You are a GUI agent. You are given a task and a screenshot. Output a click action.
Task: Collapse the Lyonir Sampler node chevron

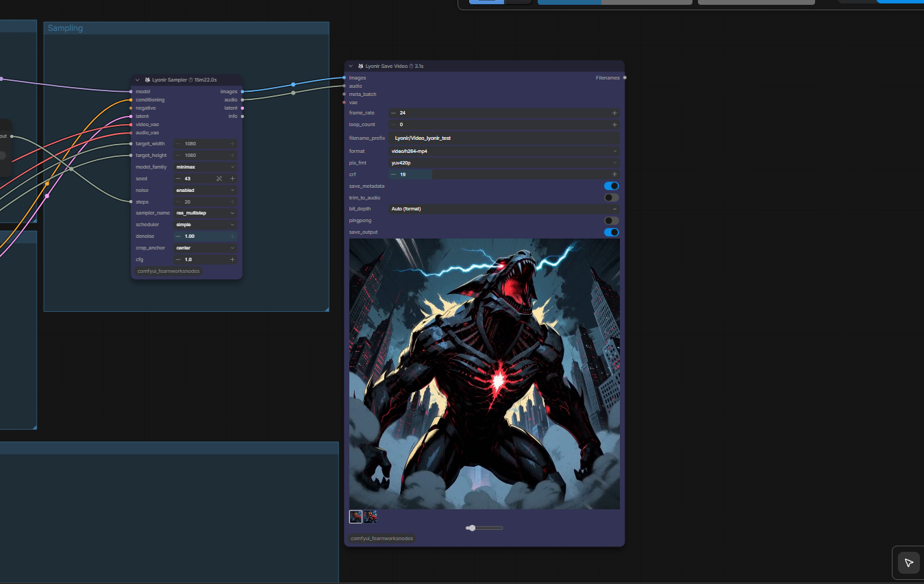point(137,80)
